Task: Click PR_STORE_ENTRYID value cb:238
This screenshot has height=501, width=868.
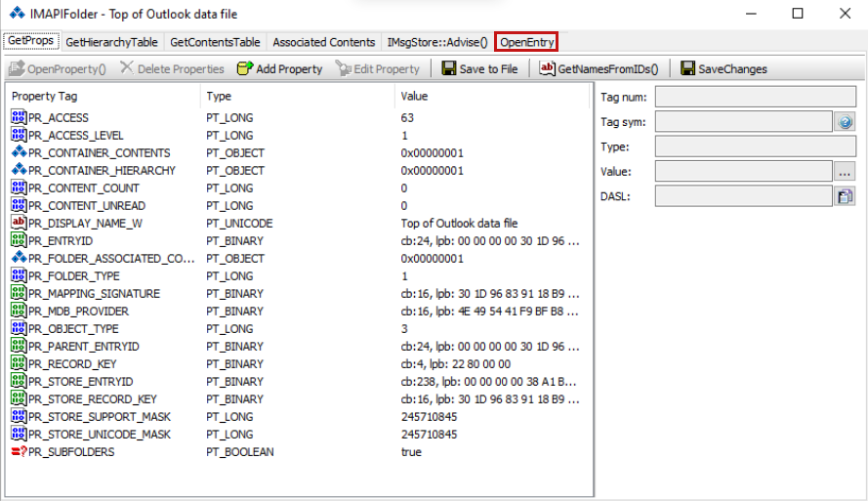Action: pos(488,382)
